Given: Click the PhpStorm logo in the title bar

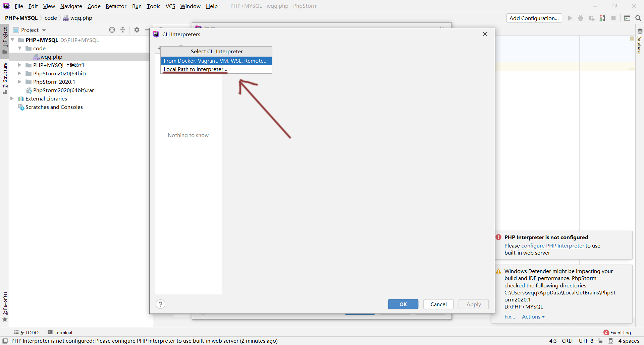Looking at the screenshot, I should tap(6, 6).
